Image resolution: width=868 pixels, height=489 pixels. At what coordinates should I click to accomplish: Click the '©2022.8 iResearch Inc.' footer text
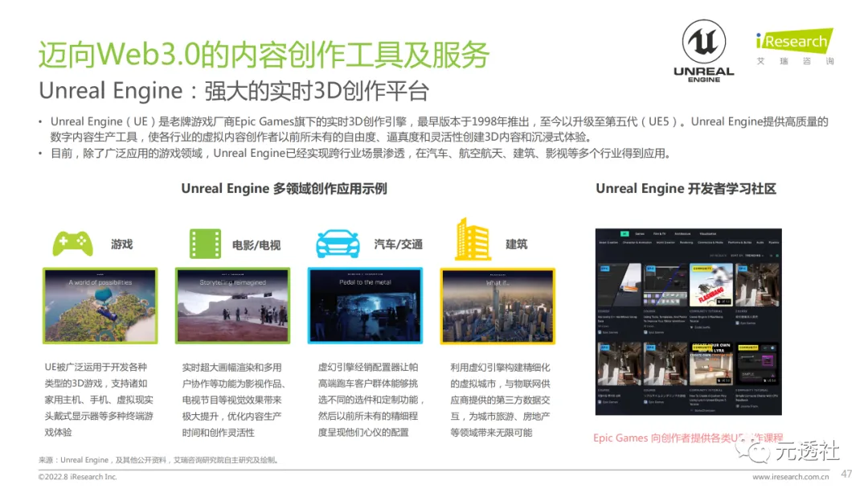tap(77, 477)
